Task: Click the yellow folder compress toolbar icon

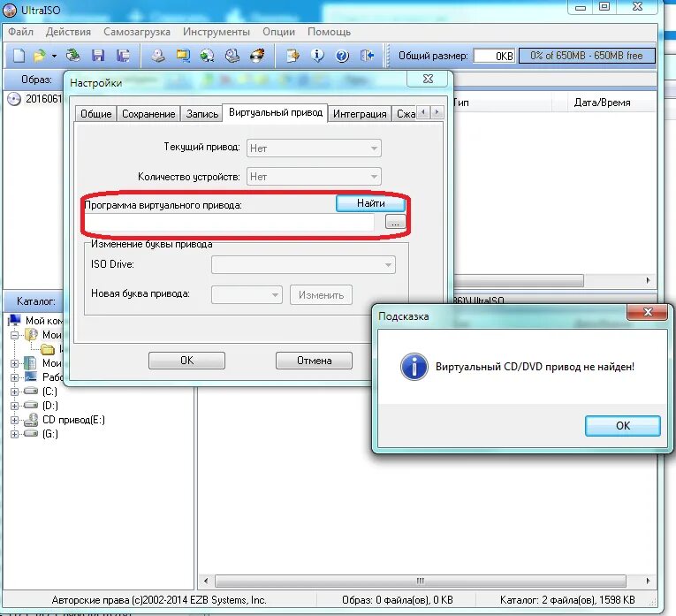Action: click(x=183, y=56)
